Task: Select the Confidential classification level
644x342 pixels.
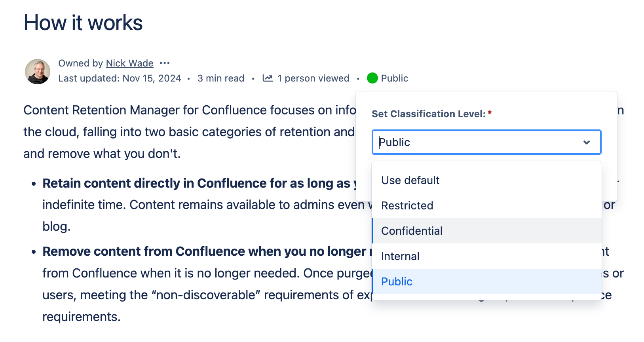Action: [x=412, y=231]
